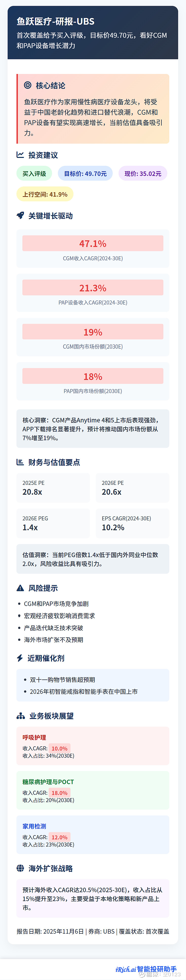Click the red 47.1% CGM CAGR bar
This screenshot has width=186, height=980.
click(93, 244)
